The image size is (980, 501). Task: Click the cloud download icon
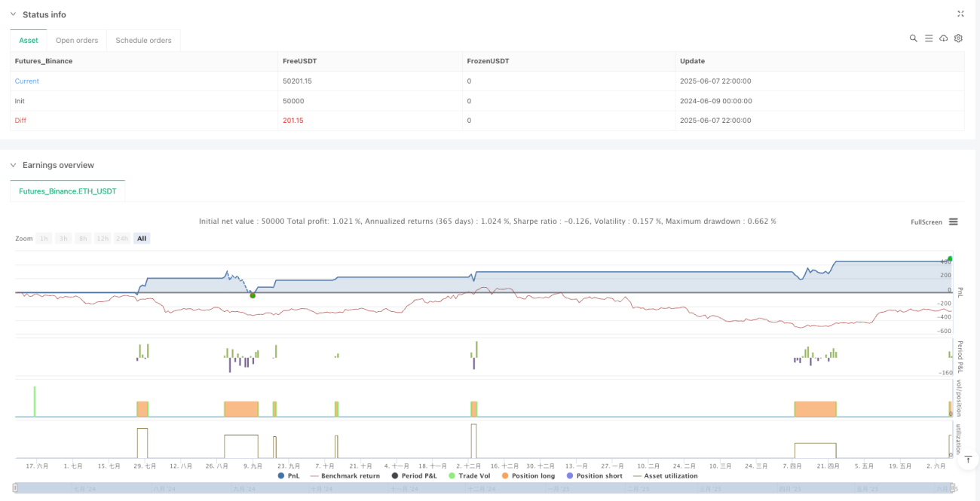click(x=943, y=38)
